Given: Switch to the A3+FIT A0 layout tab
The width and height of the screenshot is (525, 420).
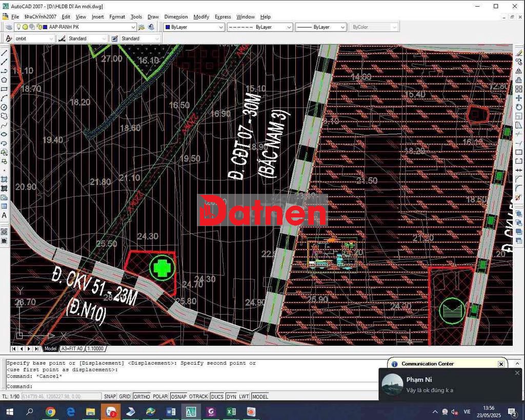Looking at the screenshot, I should click(71, 349).
